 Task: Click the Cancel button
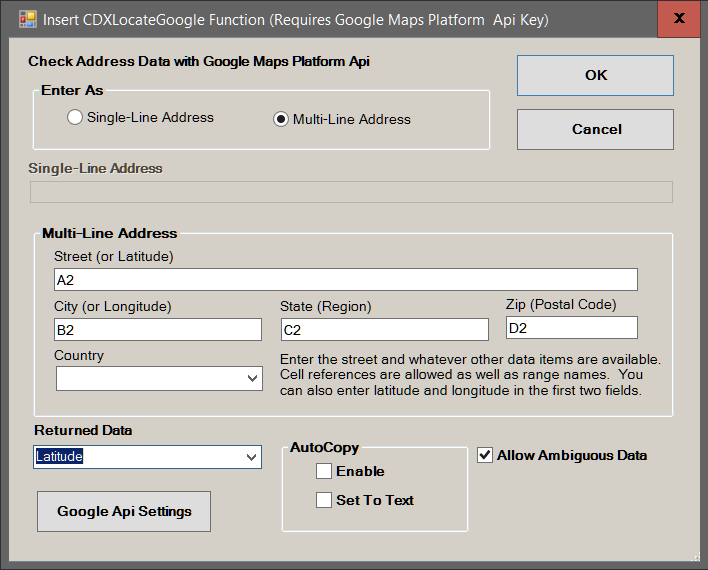pyautogui.click(x=595, y=129)
